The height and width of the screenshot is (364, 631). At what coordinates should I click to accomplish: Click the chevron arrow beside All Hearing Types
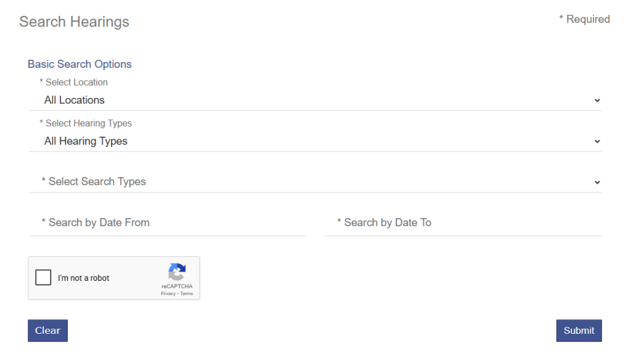[x=596, y=142]
